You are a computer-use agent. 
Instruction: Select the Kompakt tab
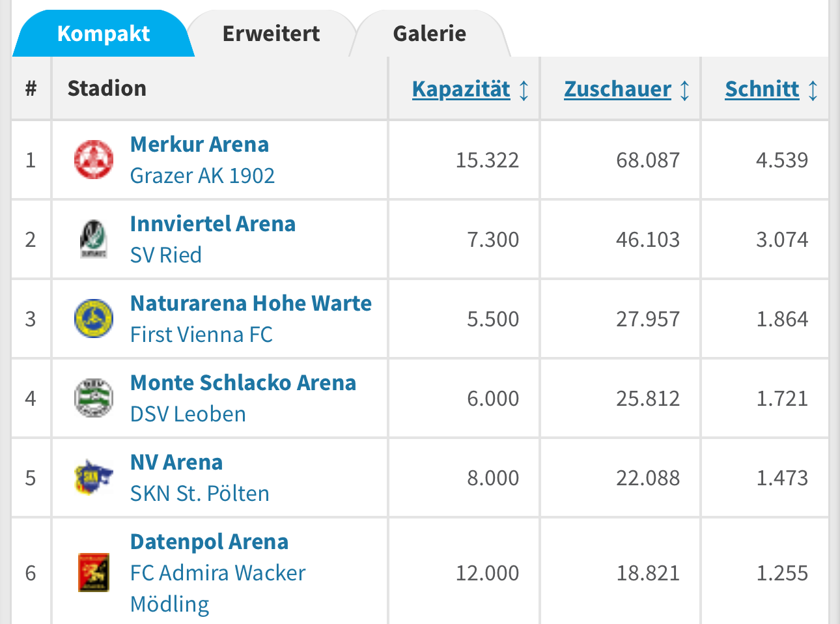click(104, 34)
